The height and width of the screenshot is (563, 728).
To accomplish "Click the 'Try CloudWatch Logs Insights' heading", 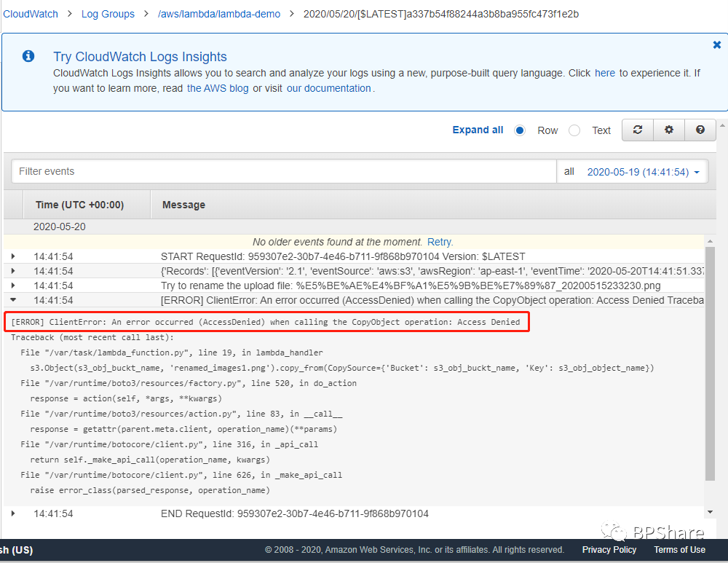I will pyautogui.click(x=140, y=57).
